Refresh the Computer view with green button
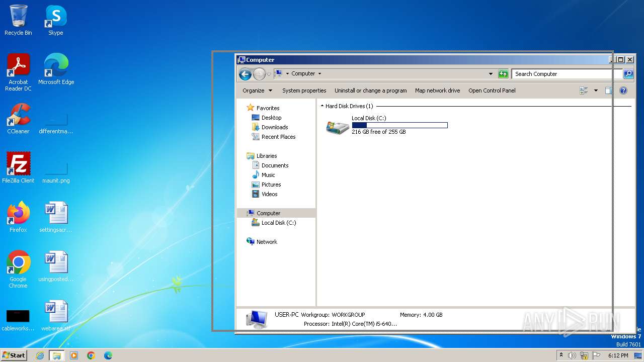644x362 pixels. [x=503, y=74]
